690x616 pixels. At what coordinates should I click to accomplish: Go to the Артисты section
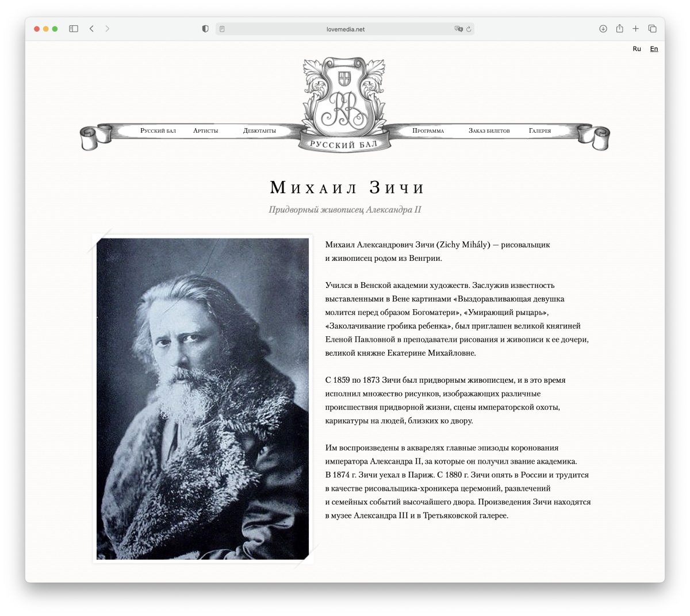click(205, 131)
